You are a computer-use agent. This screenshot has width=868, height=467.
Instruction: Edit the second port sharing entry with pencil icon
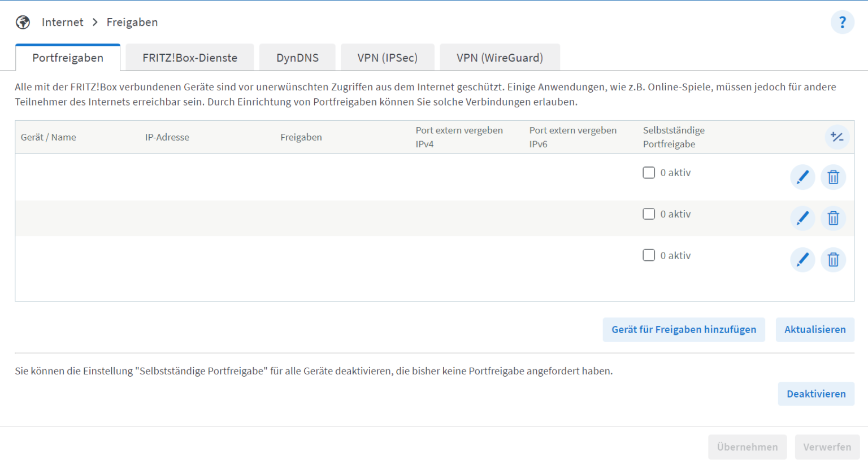pyautogui.click(x=802, y=218)
